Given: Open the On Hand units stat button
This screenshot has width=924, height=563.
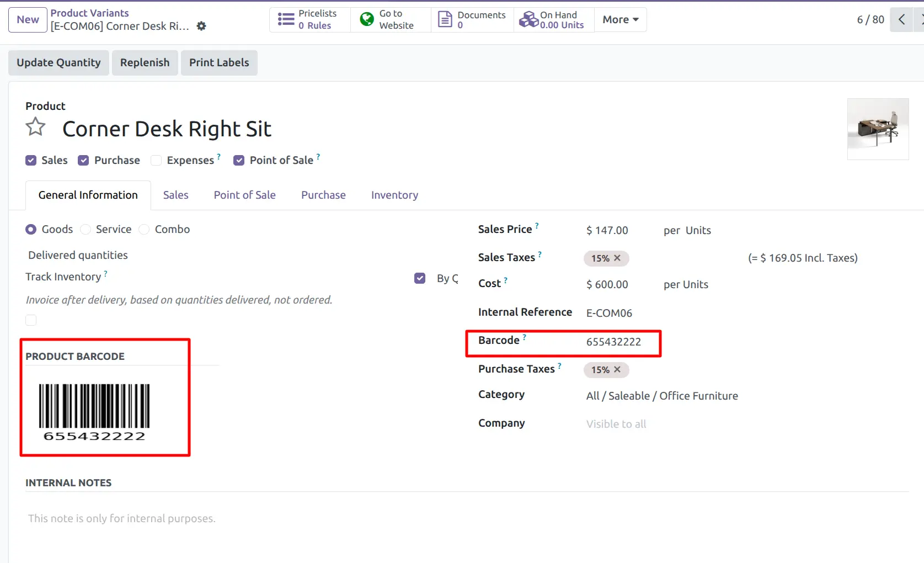Looking at the screenshot, I should pyautogui.click(x=554, y=19).
